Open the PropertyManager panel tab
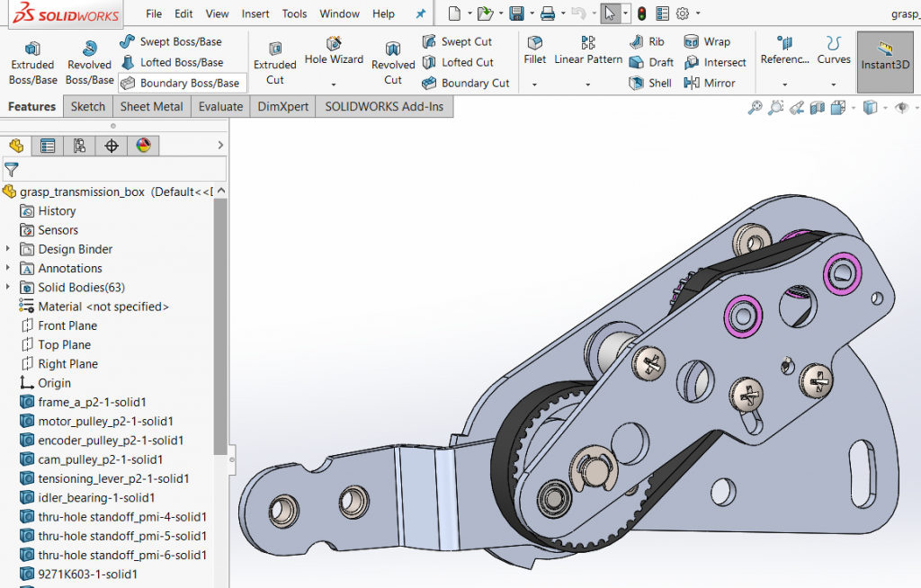Viewport: 921px width, 588px height. click(48, 146)
